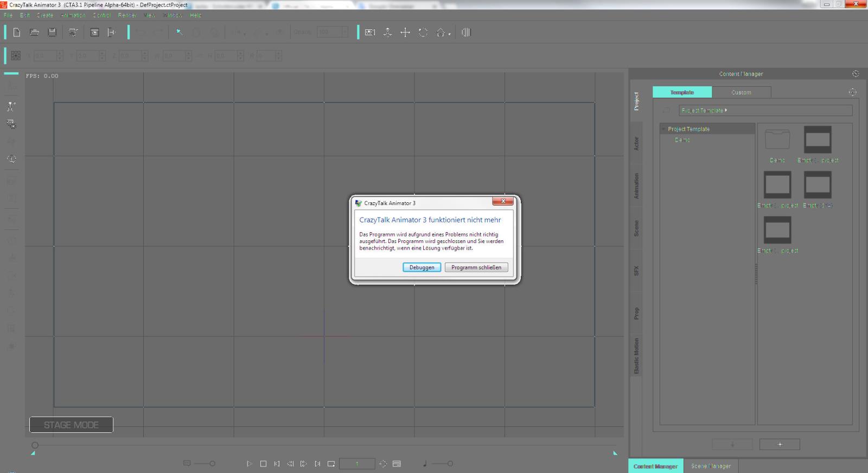Image resolution: width=868 pixels, height=473 pixels.
Task: Click the music note volume icon
Action: pos(425,464)
